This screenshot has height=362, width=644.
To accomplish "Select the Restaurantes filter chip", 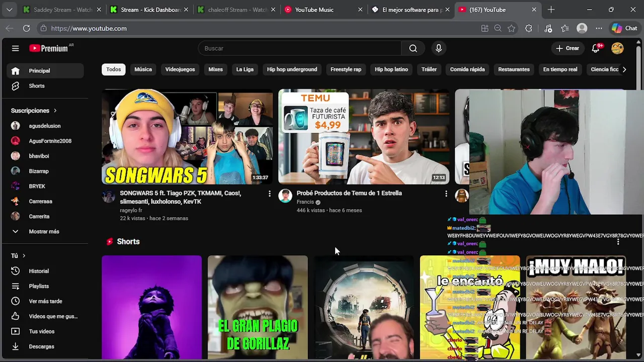I will pyautogui.click(x=514, y=69).
